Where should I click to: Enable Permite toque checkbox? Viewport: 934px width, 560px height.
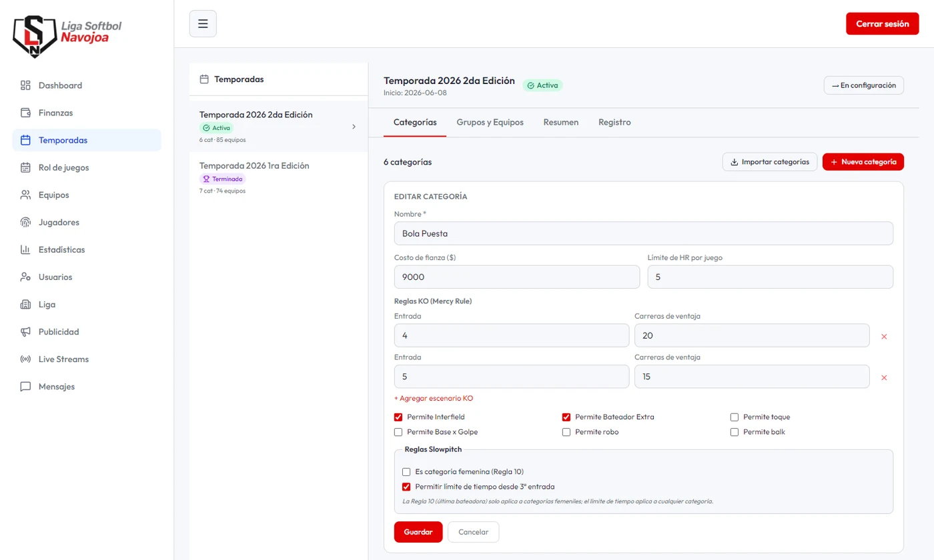click(x=735, y=417)
